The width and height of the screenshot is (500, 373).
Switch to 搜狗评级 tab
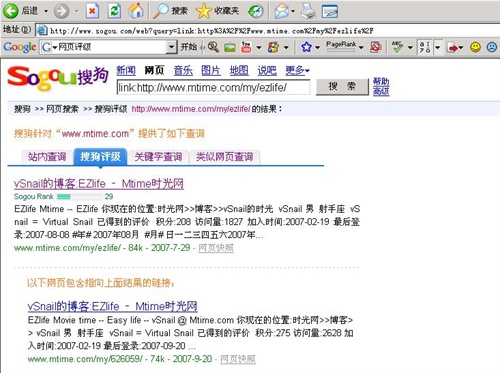100,157
